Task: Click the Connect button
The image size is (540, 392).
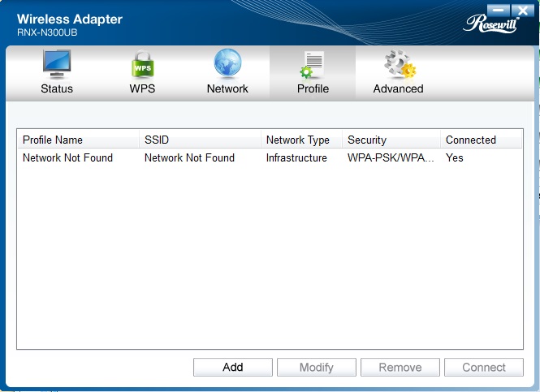Action: (484, 367)
